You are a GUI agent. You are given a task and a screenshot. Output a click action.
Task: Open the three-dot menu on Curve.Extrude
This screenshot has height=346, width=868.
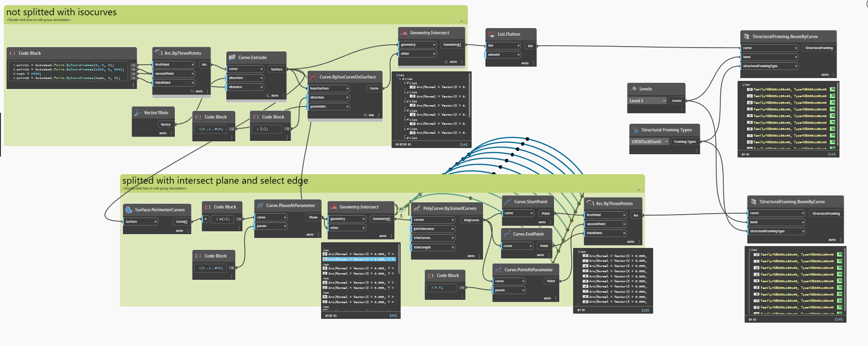283,96
